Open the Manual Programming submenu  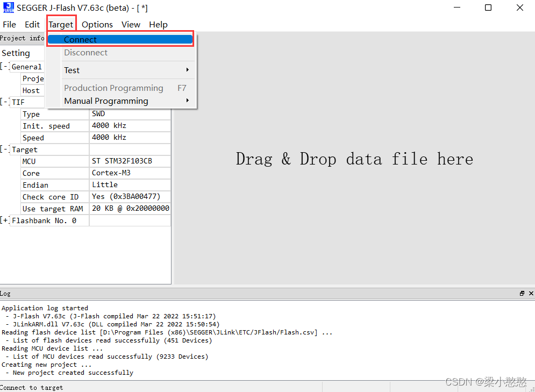click(x=120, y=101)
